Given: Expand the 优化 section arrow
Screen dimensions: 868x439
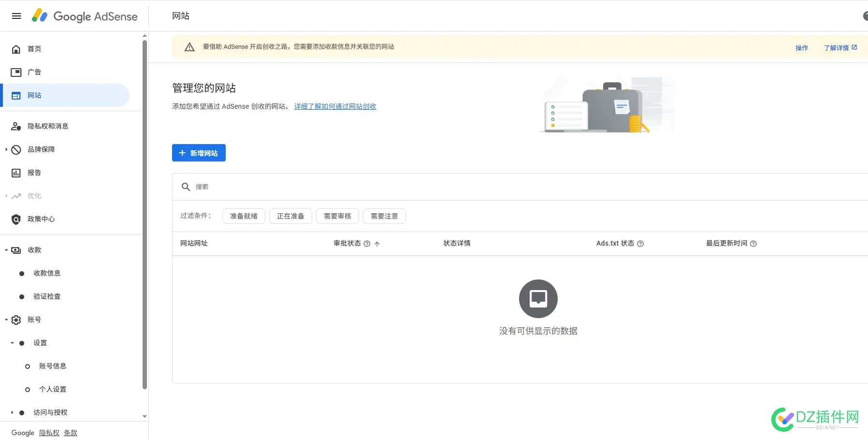Looking at the screenshot, I should (x=6, y=196).
